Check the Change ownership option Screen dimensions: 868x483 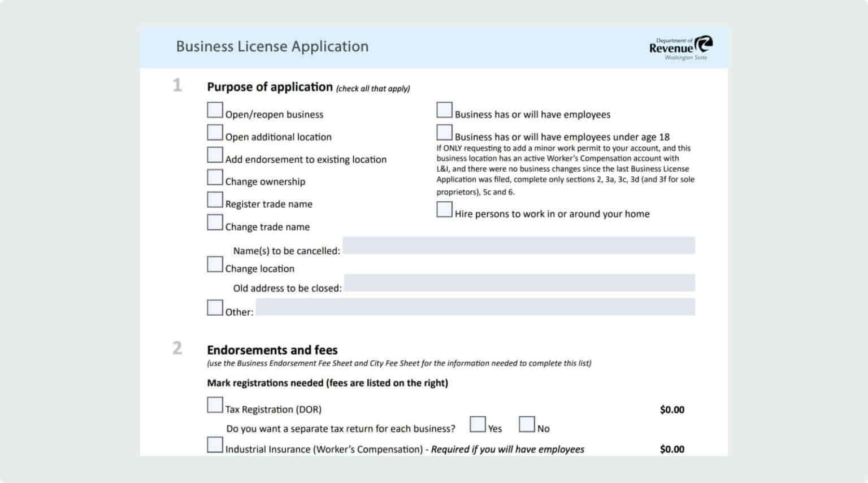click(x=215, y=177)
